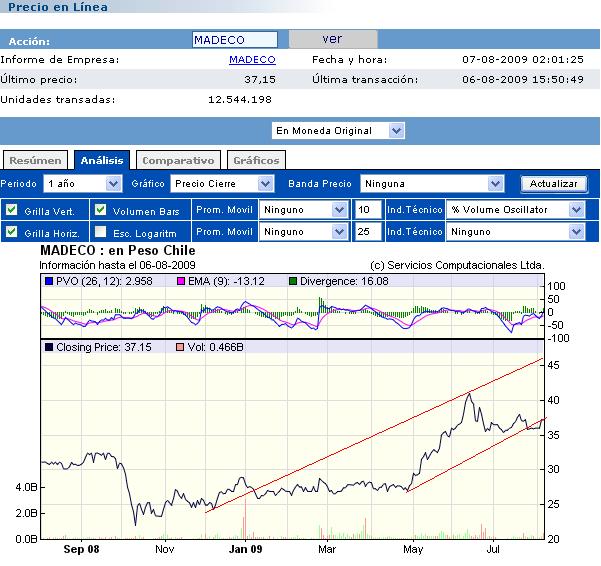Click the fecha y hora value 07-08-2009 02:01:25
Viewport: 601px width, 566px height.
(x=523, y=59)
